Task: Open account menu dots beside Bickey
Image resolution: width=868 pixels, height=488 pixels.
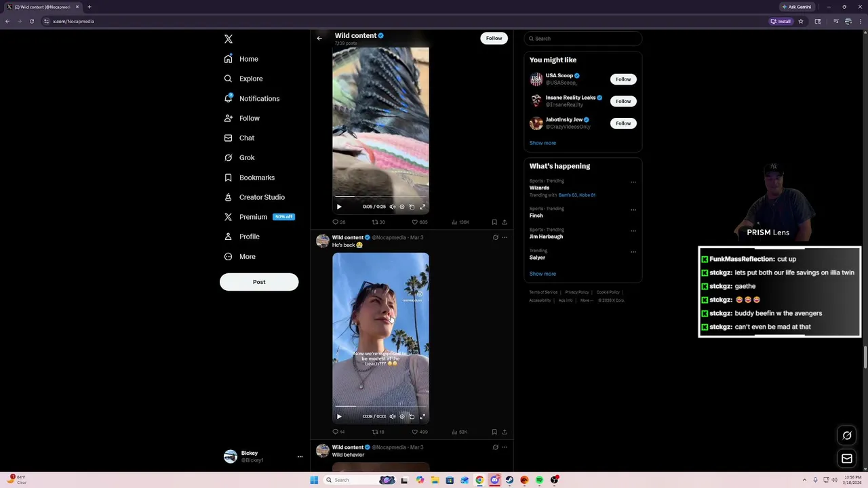Action: 300,457
